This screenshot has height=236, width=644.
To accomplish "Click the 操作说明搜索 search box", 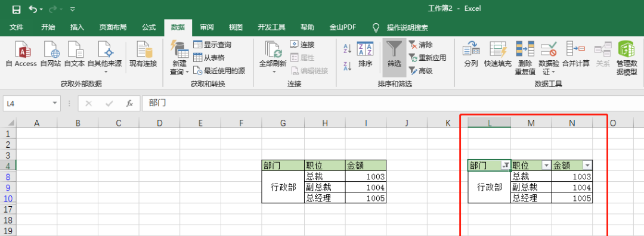I will tap(407, 28).
